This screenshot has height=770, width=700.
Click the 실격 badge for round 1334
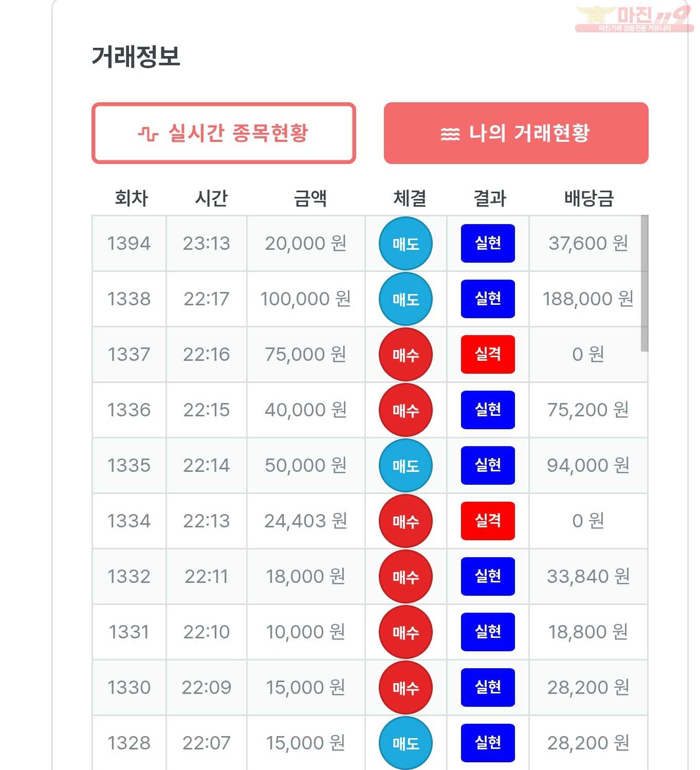488,521
